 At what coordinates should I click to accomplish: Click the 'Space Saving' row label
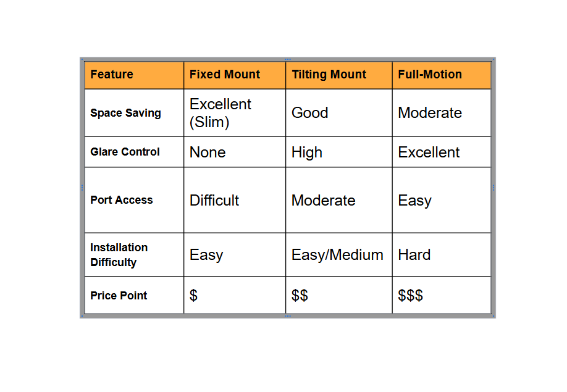(x=134, y=113)
